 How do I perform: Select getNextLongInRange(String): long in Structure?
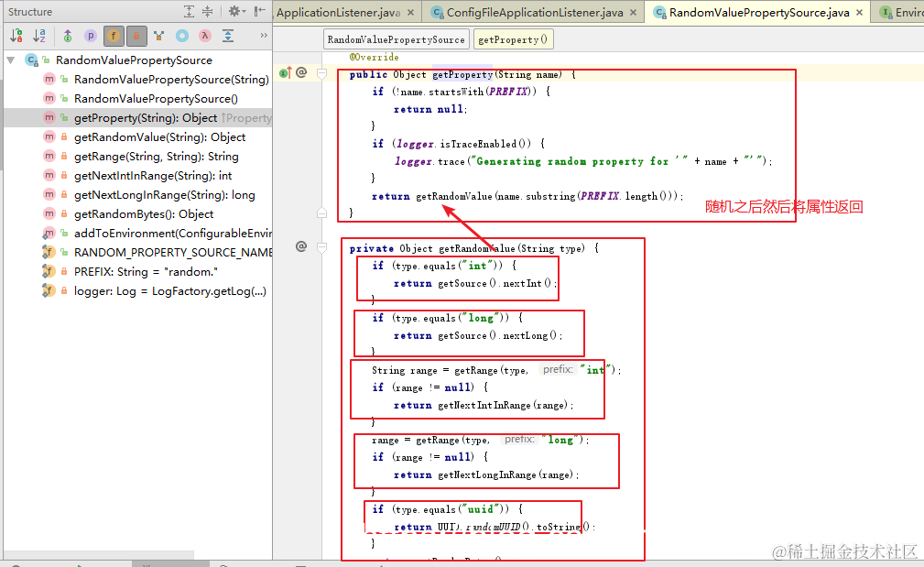(165, 195)
